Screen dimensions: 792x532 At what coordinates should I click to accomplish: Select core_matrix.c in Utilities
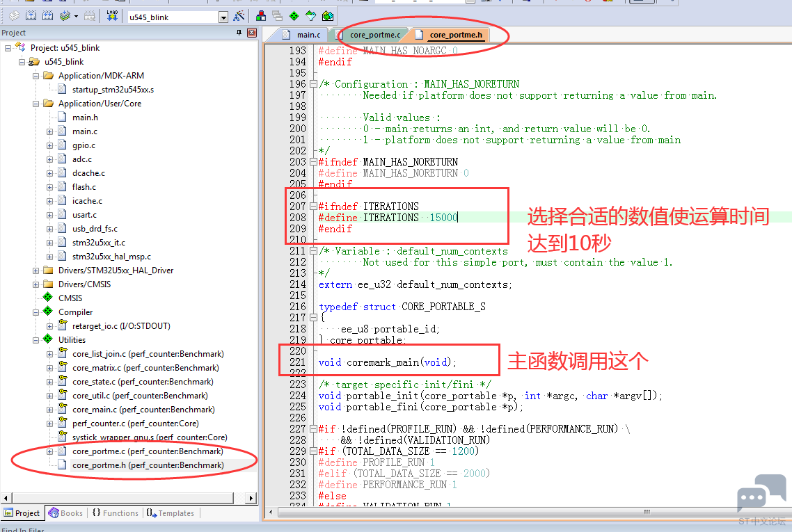click(145, 368)
